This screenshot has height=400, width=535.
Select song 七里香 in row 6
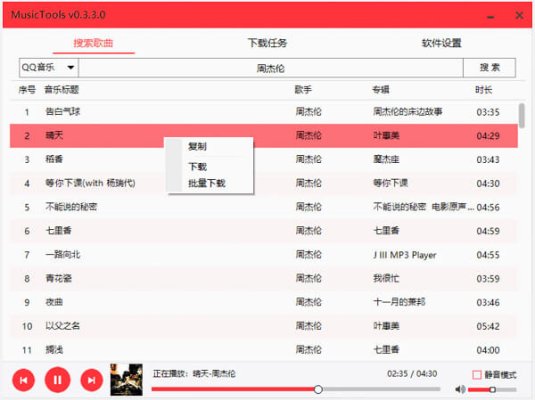click(x=58, y=231)
